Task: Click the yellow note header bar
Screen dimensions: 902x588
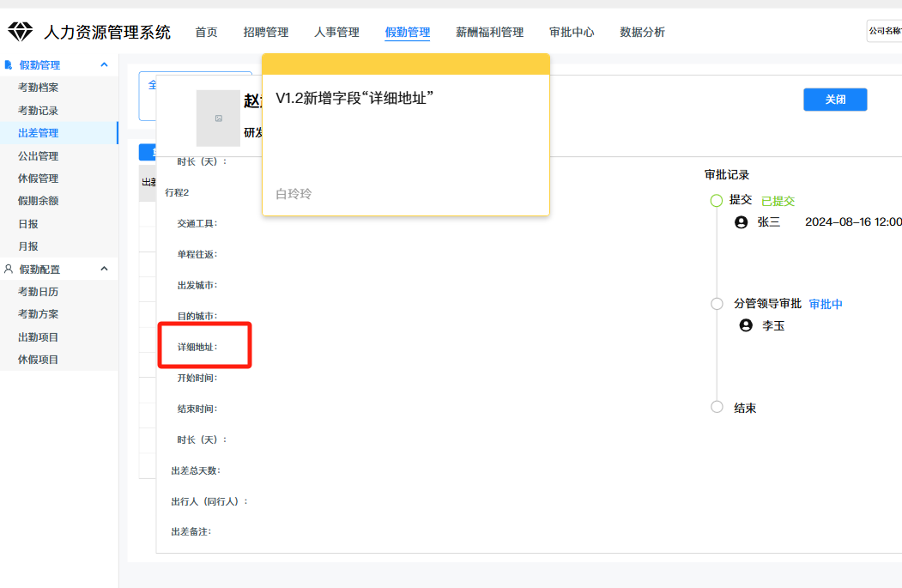Action: (405, 64)
